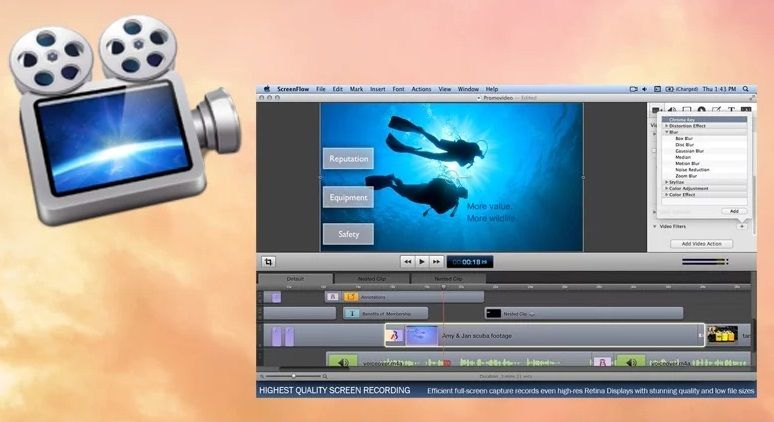Select the Noise Reduction filter

point(692,169)
